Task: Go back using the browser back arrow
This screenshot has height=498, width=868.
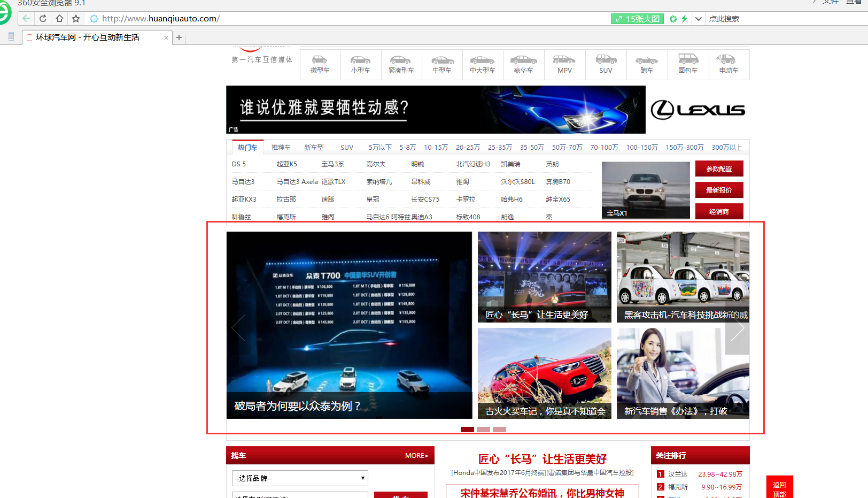Action: [26, 19]
